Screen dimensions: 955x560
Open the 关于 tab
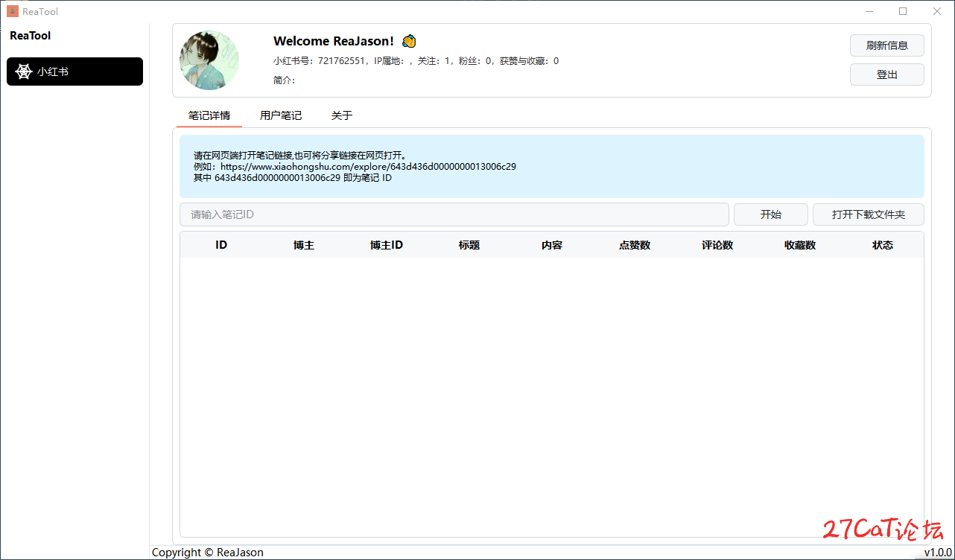point(342,115)
